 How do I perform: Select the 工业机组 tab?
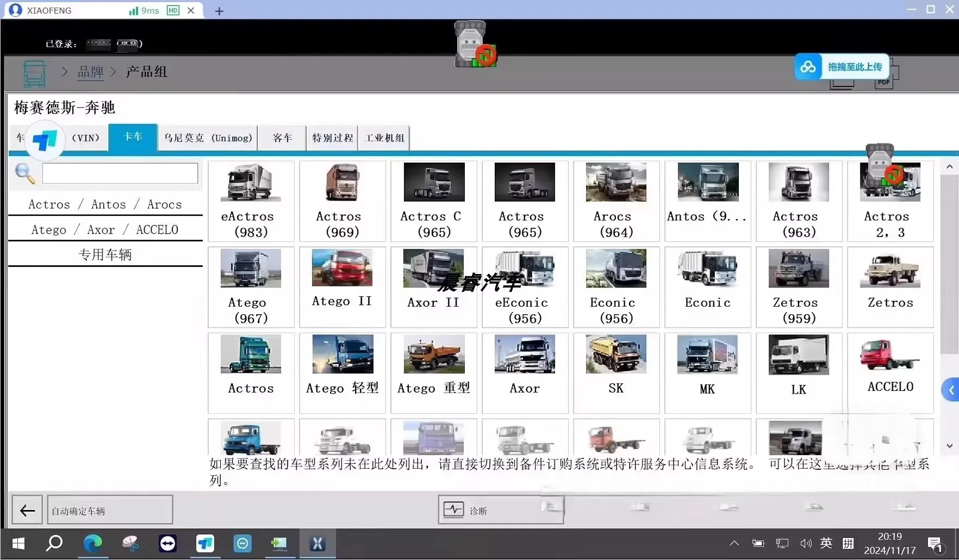click(x=384, y=138)
